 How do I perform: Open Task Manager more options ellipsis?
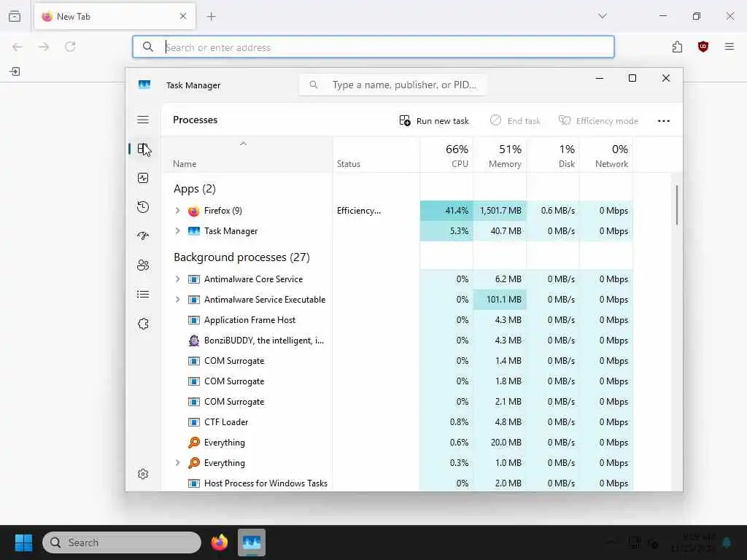pyautogui.click(x=664, y=121)
